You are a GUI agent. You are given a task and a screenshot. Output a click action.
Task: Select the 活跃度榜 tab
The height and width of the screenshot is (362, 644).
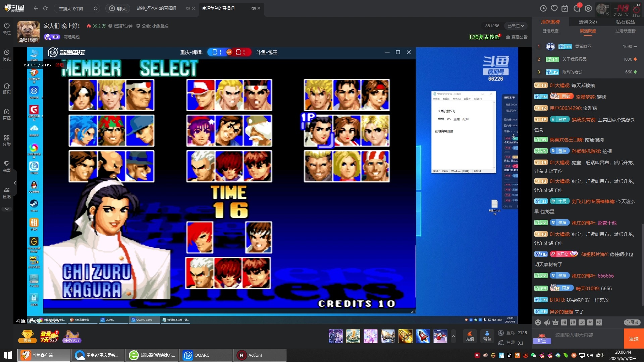tap(550, 22)
